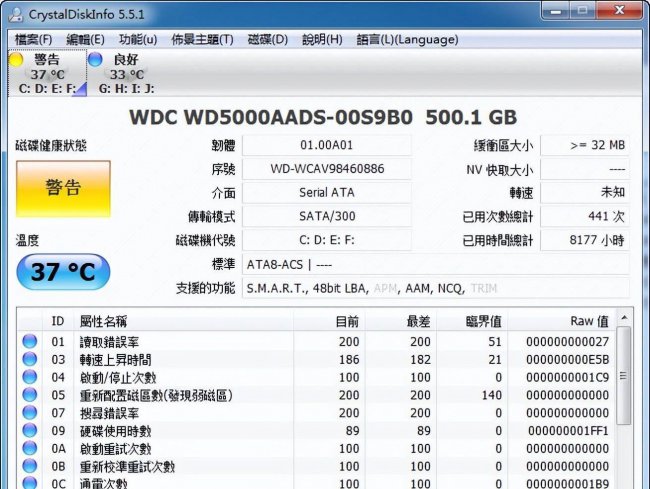Select the 啟動重試次數 attribute row
Viewport: 650px width, 489px height.
coord(317,448)
